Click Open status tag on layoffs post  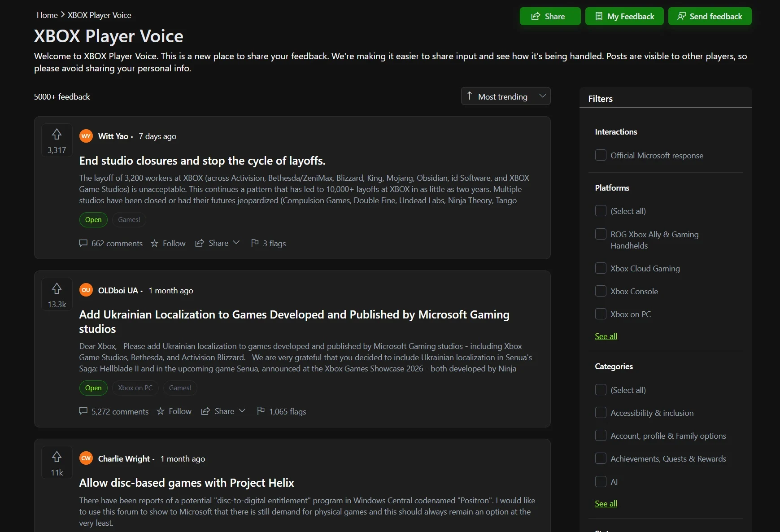click(93, 220)
